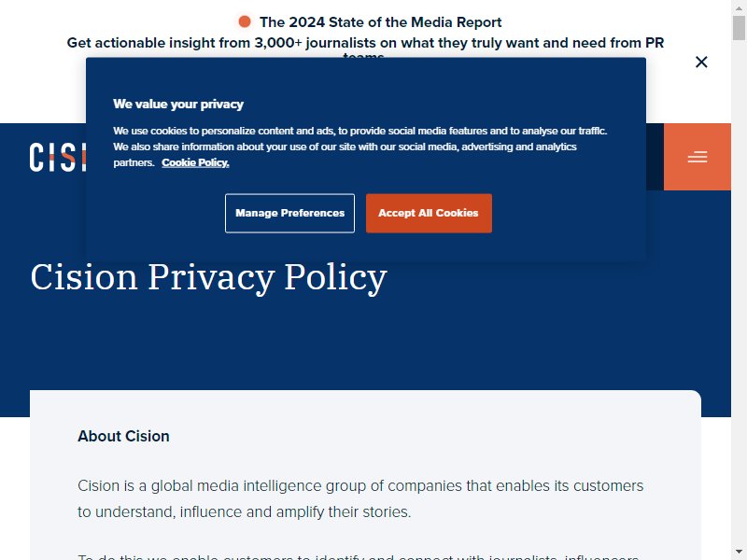Click the 'We value your privacy' title
This screenshot has height=560, width=747.
pyautogui.click(x=178, y=105)
